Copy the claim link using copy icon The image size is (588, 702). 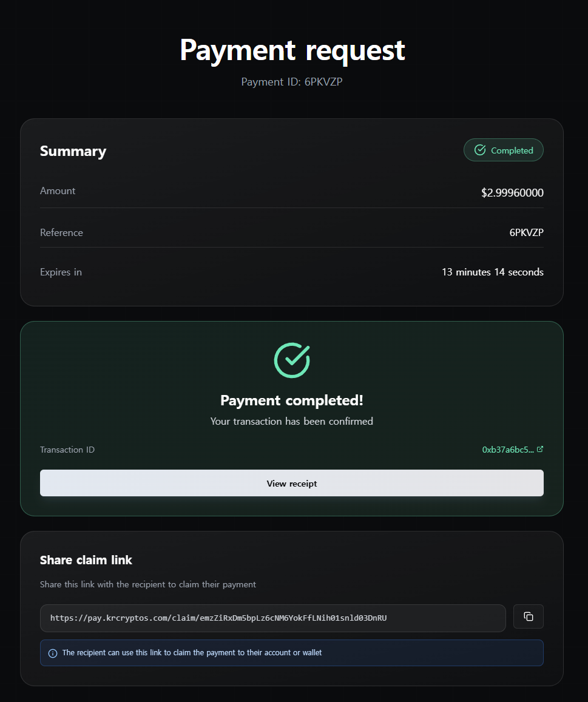tap(528, 616)
